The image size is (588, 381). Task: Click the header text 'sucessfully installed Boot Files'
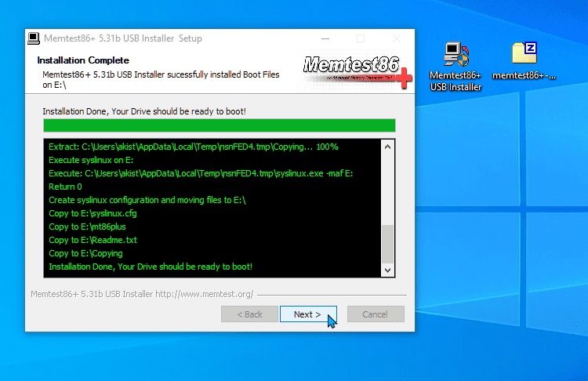[223, 74]
